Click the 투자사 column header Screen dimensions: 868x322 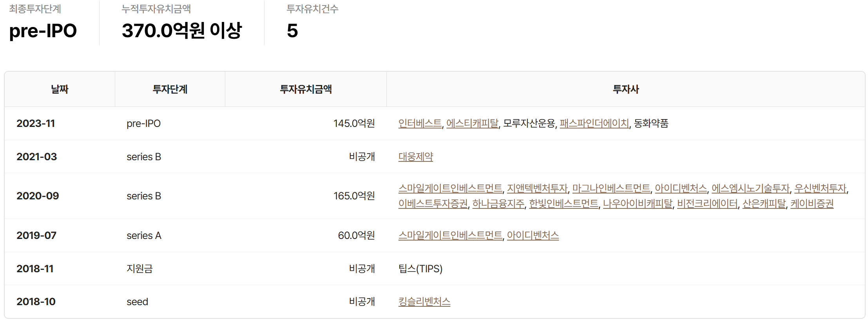625,89
